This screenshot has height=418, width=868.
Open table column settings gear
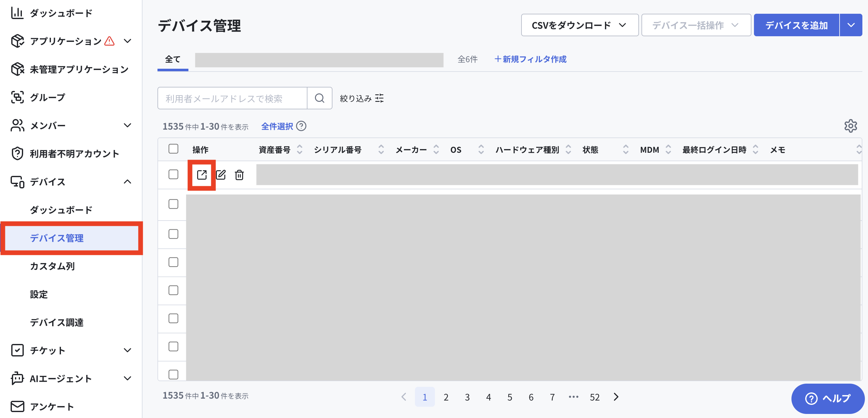click(x=851, y=126)
